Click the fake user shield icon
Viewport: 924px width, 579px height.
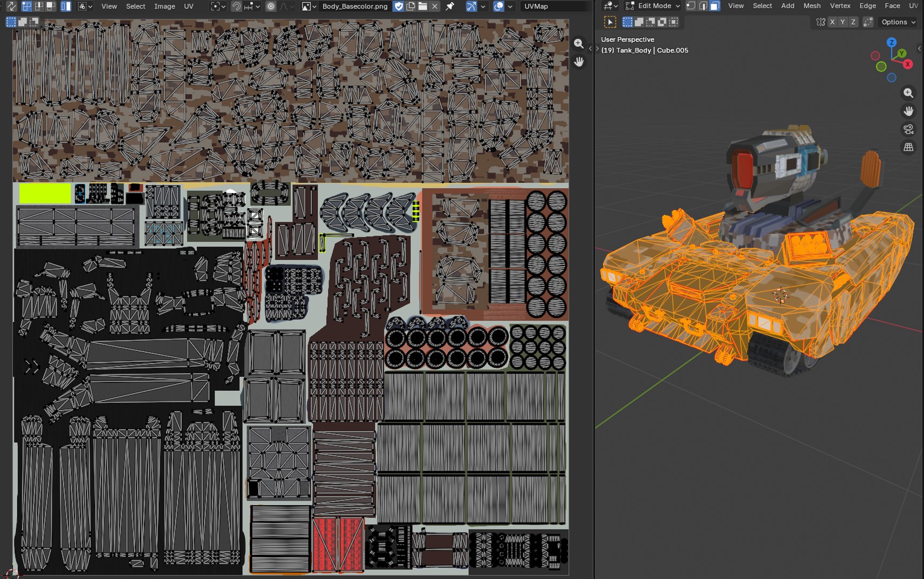point(398,6)
